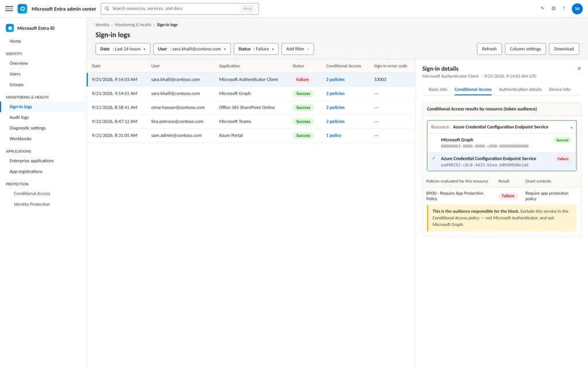Viewport: 588px width, 368px height.
Task: Open the settings gear icon
Action: [x=554, y=8]
